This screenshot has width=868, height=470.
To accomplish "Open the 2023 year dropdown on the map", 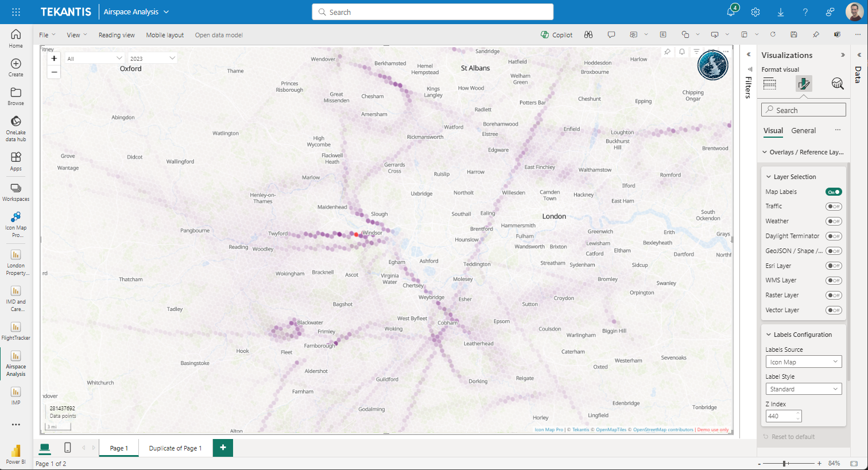I will coord(152,59).
